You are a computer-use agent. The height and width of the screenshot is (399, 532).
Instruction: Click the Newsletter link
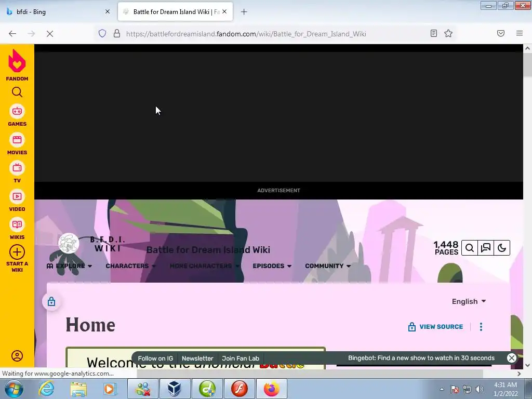(197, 358)
